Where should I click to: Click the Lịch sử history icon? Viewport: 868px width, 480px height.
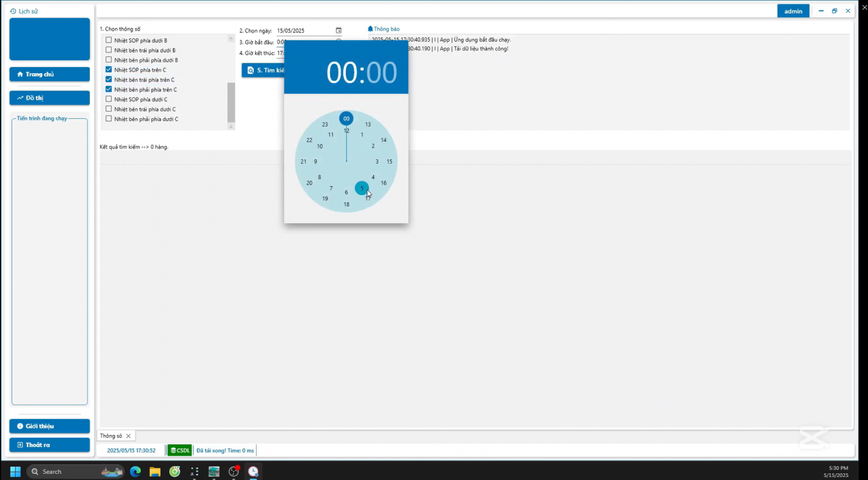click(13, 11)
